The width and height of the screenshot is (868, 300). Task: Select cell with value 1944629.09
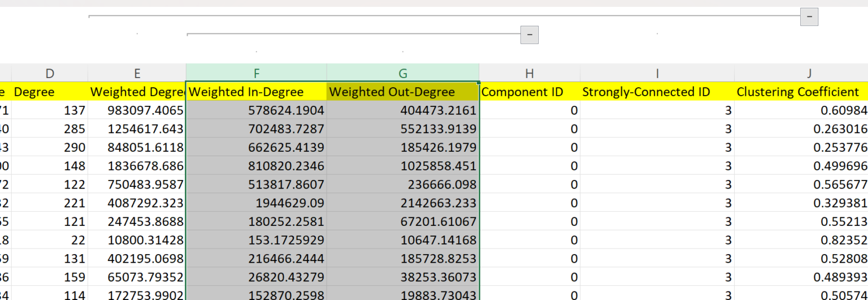point(257,203)
